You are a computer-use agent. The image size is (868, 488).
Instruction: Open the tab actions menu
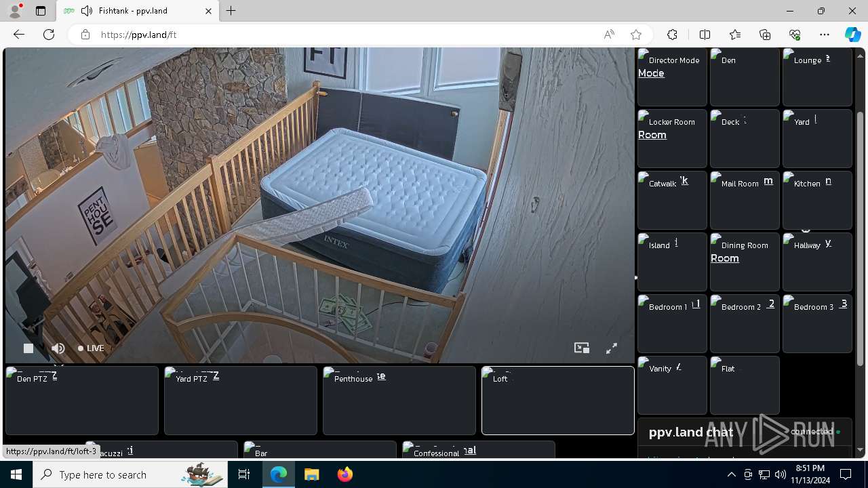41,11
